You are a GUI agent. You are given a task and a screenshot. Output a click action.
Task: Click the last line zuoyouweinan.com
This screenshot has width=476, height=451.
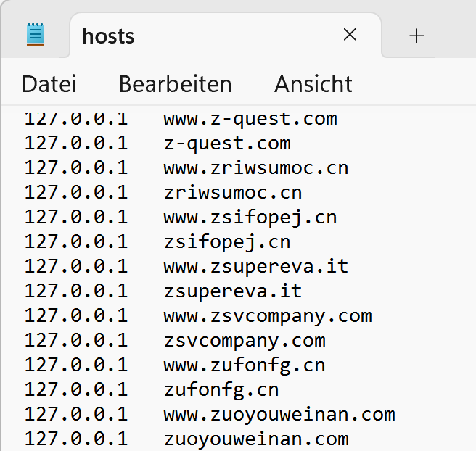256,439
